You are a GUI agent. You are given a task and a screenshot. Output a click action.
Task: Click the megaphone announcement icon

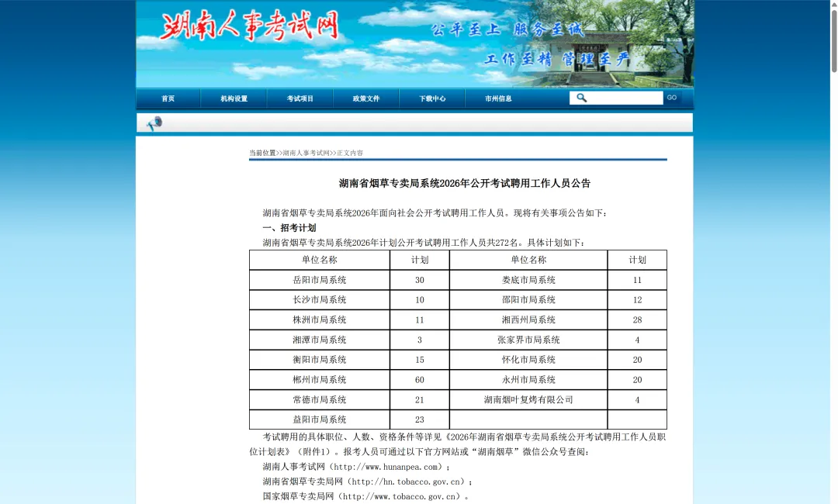(154, 123)
